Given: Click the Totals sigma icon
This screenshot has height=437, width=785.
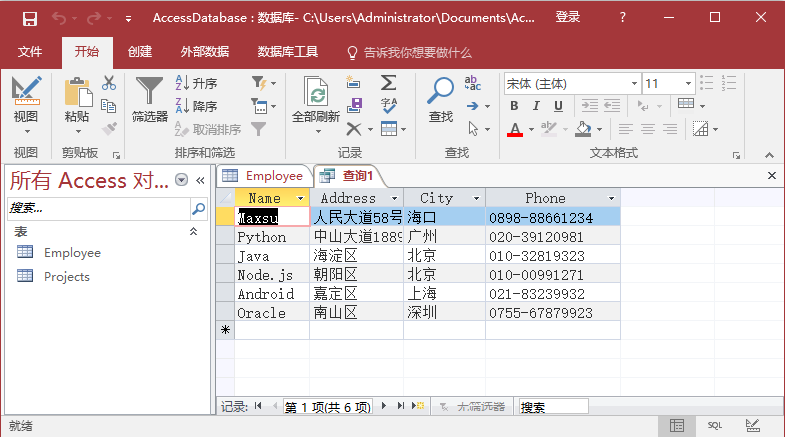Looking at the screenshot, I should 388,83.
